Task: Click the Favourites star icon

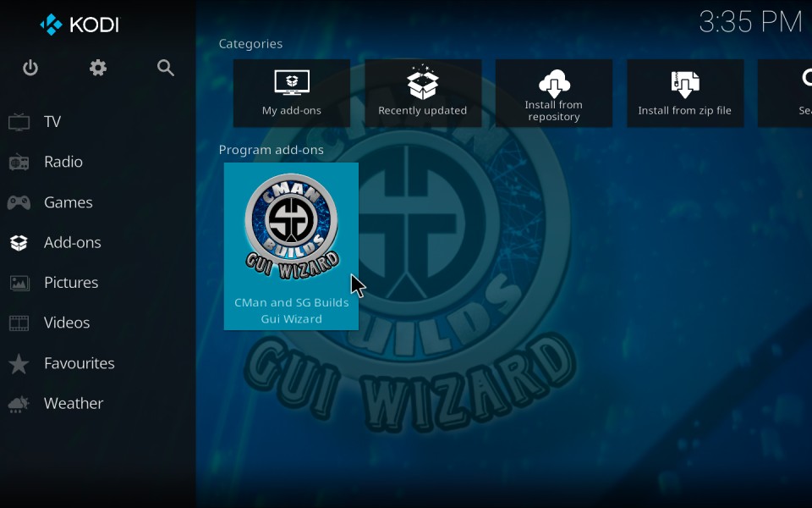Action: [x=19, y=363]
